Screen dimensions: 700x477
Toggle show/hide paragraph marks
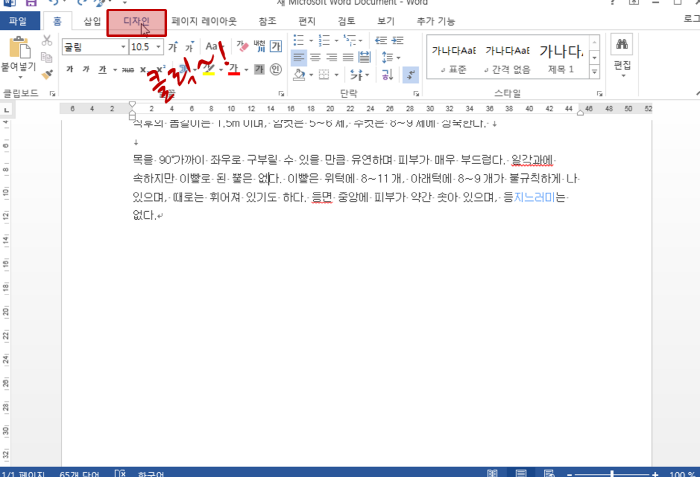[410, 75]
